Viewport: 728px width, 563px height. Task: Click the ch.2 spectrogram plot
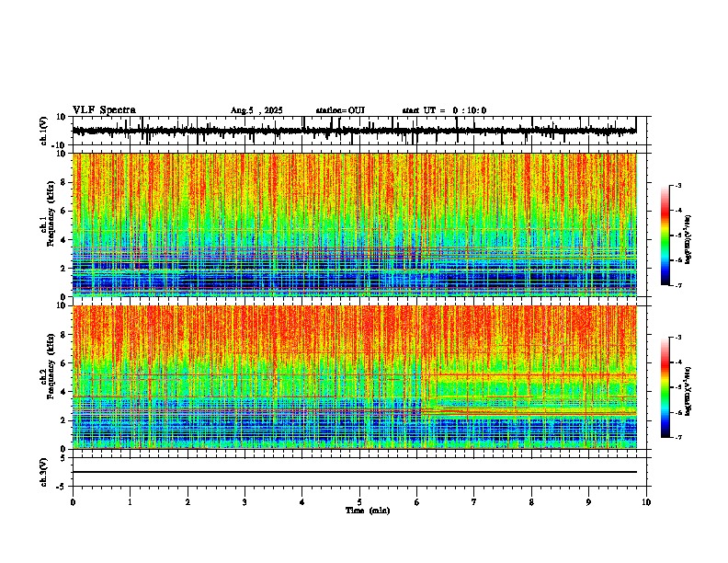[354, 377]
